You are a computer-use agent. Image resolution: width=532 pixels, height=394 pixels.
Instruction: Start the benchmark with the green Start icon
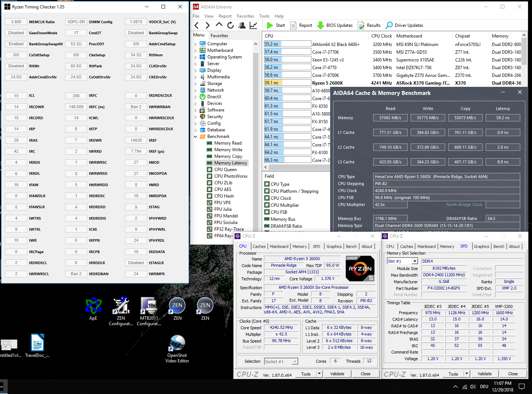270,25
